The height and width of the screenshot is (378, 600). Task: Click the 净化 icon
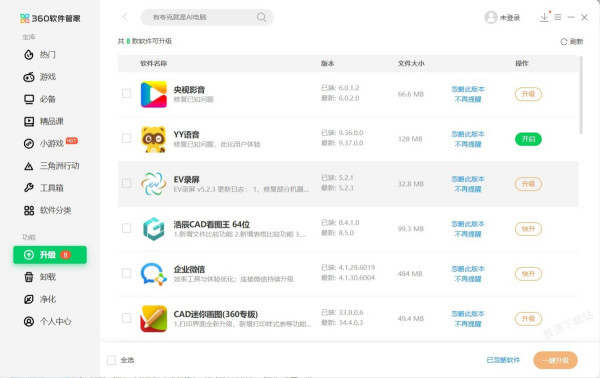29,299
